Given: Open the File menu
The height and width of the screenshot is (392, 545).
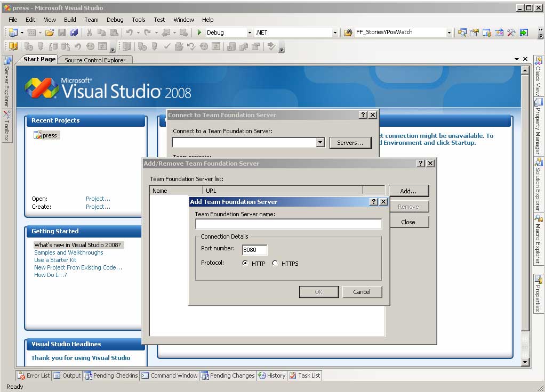Looking at the screenshot, I should pos(13,20).
